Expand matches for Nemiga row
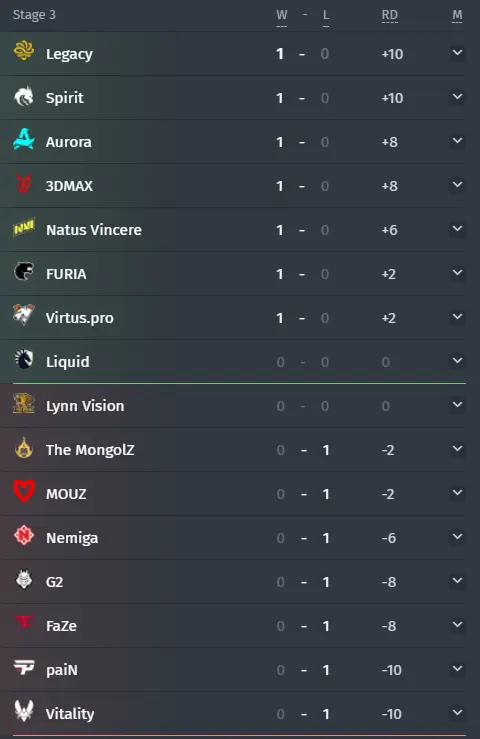480x739 pixels. pyautogui.click(x=457, y=537)
